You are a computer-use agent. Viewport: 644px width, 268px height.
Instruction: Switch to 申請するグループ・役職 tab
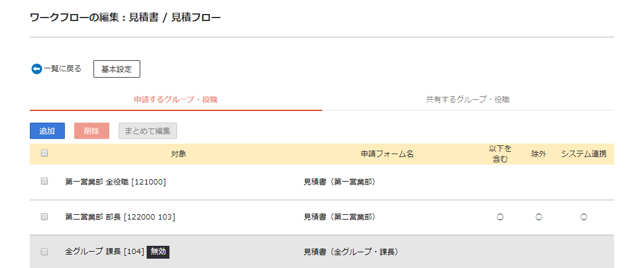pyautogui.click(x=176, y=99)
